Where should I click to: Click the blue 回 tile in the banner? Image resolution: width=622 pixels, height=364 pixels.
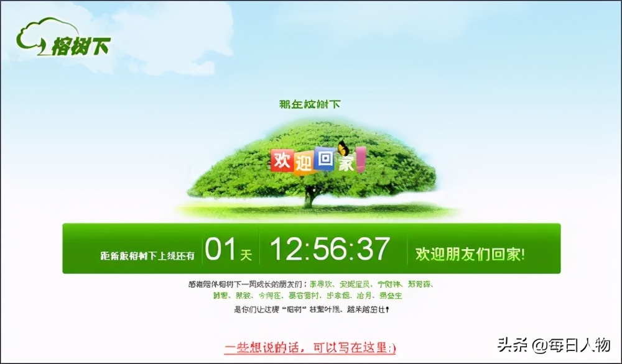(324, 160)
